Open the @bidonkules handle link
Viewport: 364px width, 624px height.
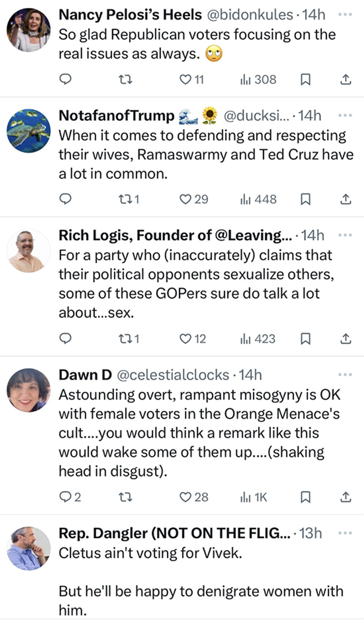point(250,15)
